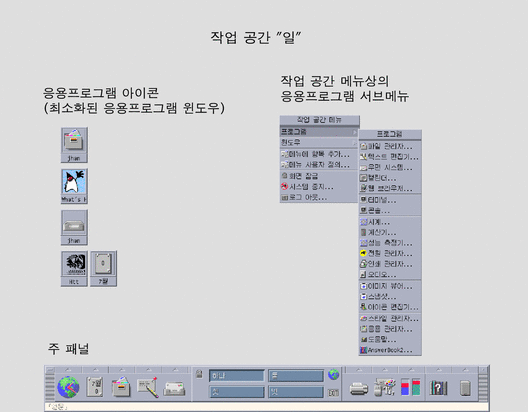
Task: Click front panel window menu button top-left
Action: point(50,370)
